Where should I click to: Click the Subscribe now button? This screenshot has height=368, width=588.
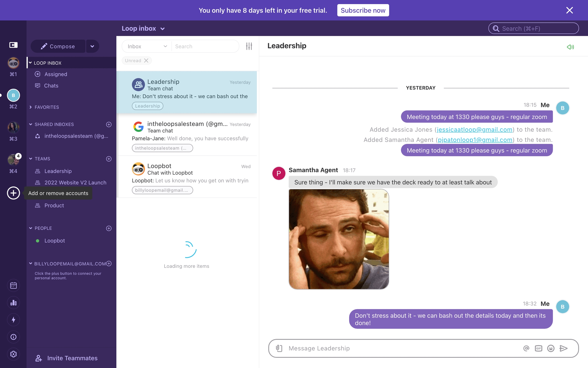(x=363, y=10)
